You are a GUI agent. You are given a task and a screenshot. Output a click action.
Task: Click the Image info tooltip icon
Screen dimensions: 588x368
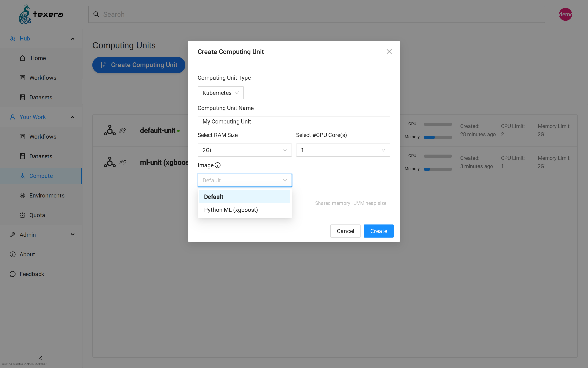218,165
